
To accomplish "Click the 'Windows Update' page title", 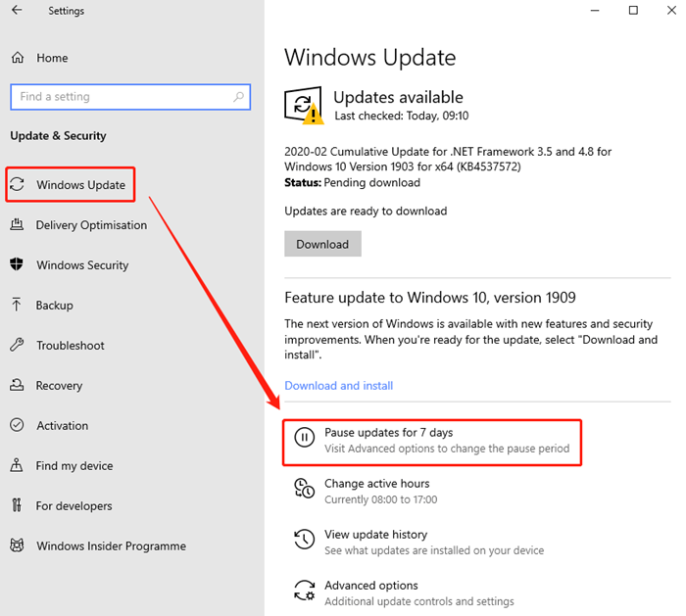I will 370,57.
